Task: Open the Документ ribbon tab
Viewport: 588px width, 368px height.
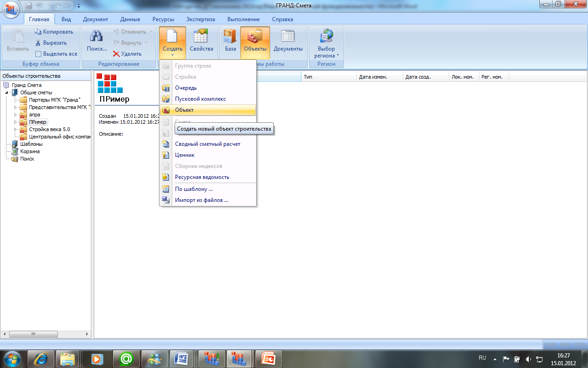Action: click(x=96, y=19)
